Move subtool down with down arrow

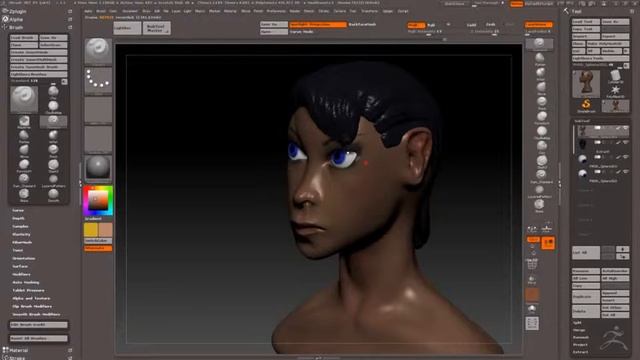(x=622, y=256)
